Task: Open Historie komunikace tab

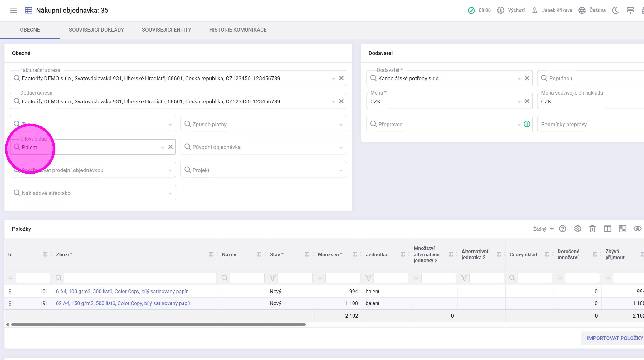Action: (238, 30)
